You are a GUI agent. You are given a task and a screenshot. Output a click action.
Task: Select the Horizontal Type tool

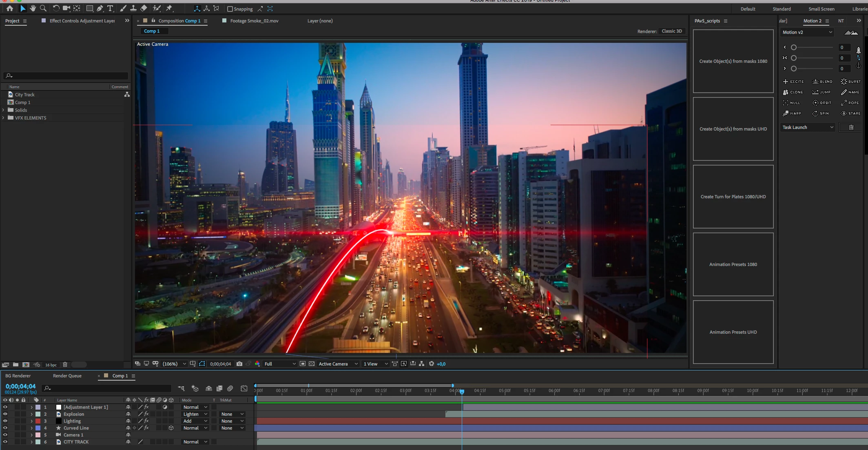pyautogui.click(x=110, y=9)
